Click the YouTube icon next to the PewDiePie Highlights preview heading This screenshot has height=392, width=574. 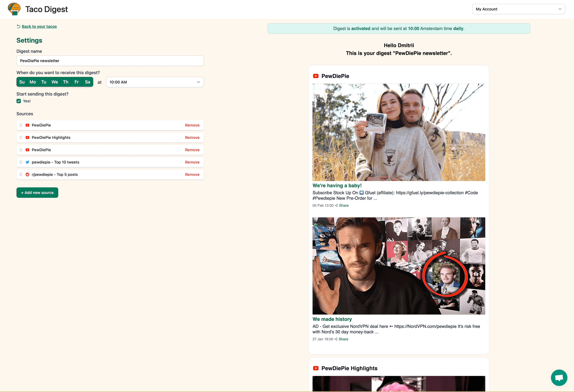pyautogui.click(x=316, y=368)
